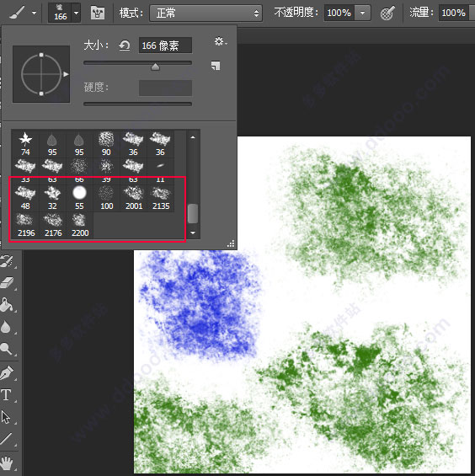Select the Path Selection arrow tool
Screen dimensions: 475x476
[6, 417]
